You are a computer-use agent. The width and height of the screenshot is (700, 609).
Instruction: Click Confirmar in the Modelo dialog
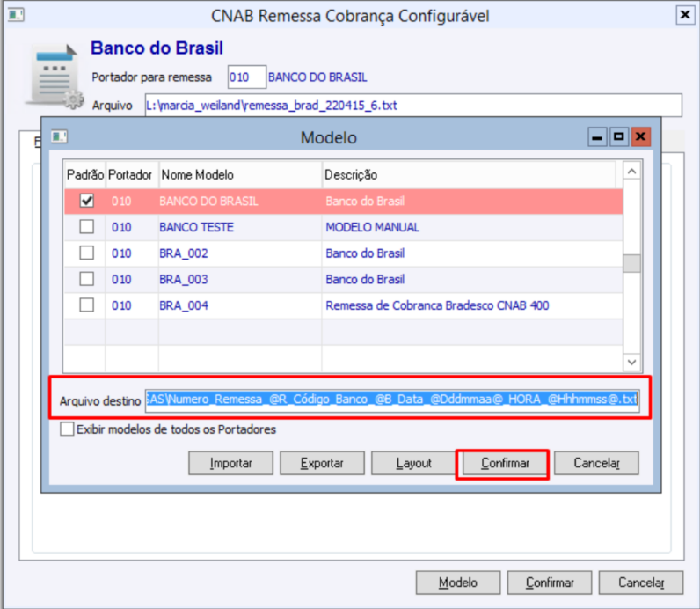tap(505, 463)
